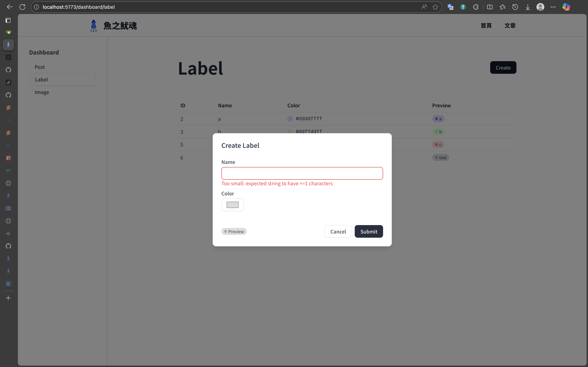
Task: Reload the page with refresh icon
Action: pos(22,7)
